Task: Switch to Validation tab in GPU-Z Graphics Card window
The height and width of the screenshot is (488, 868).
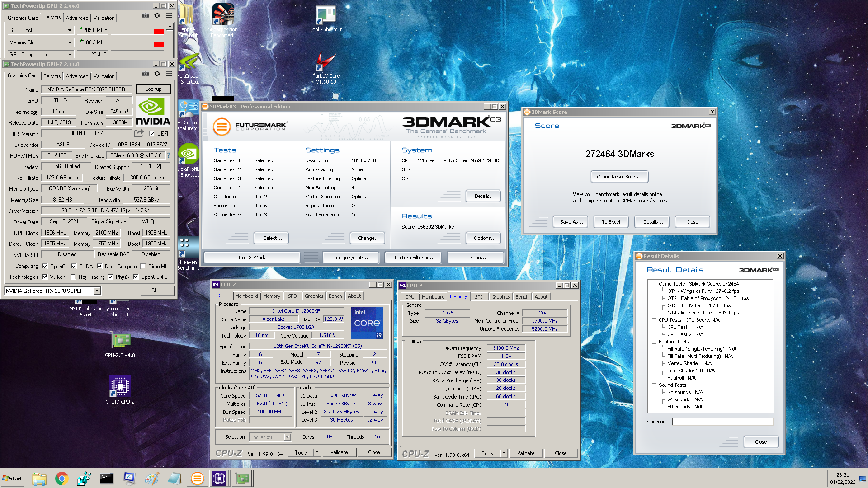Action: (104, 76)
